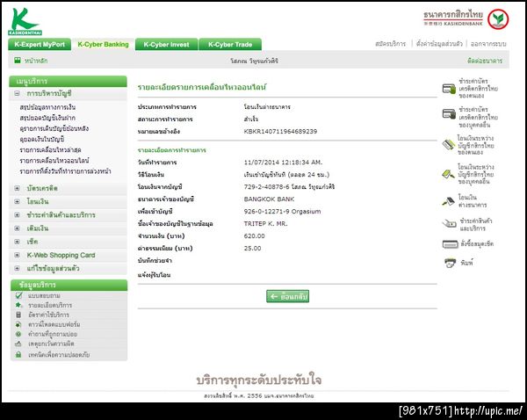The image size is (527, 420).
Task: Expand the แก้ไขข้อมูลส่วนตัว section
Action: tap(17, 268)
